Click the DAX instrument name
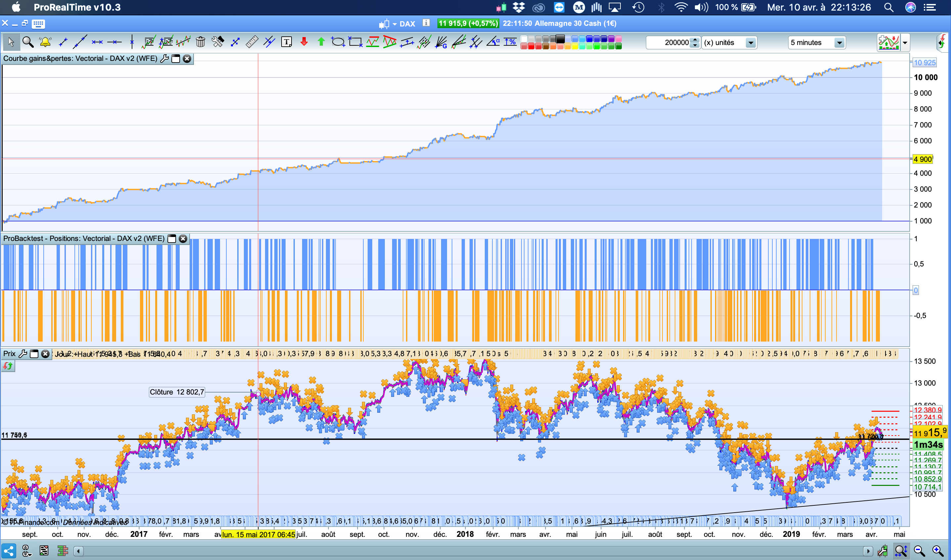Image resolution: width=951 pixels, height=560 pixels. pyautogui.click(x=407, y=24)
